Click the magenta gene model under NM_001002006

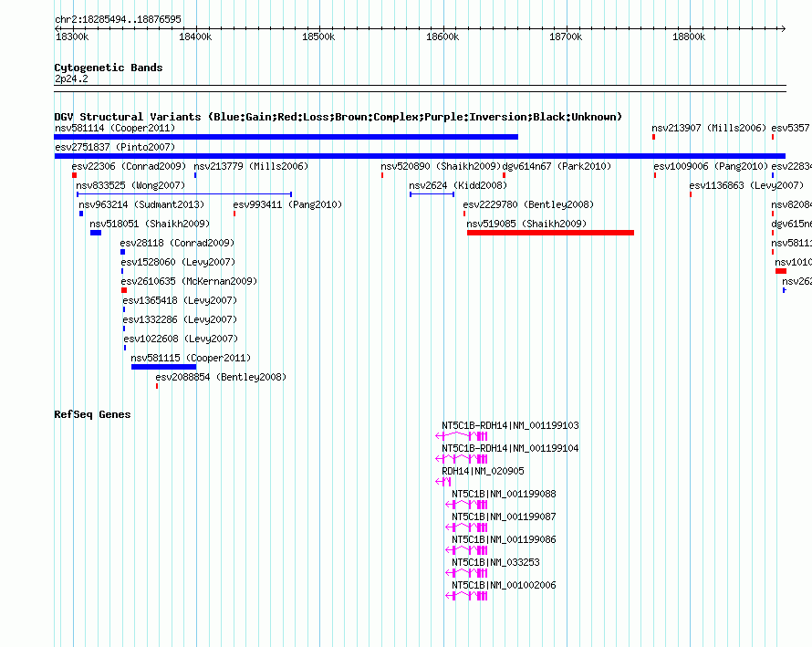466,596
